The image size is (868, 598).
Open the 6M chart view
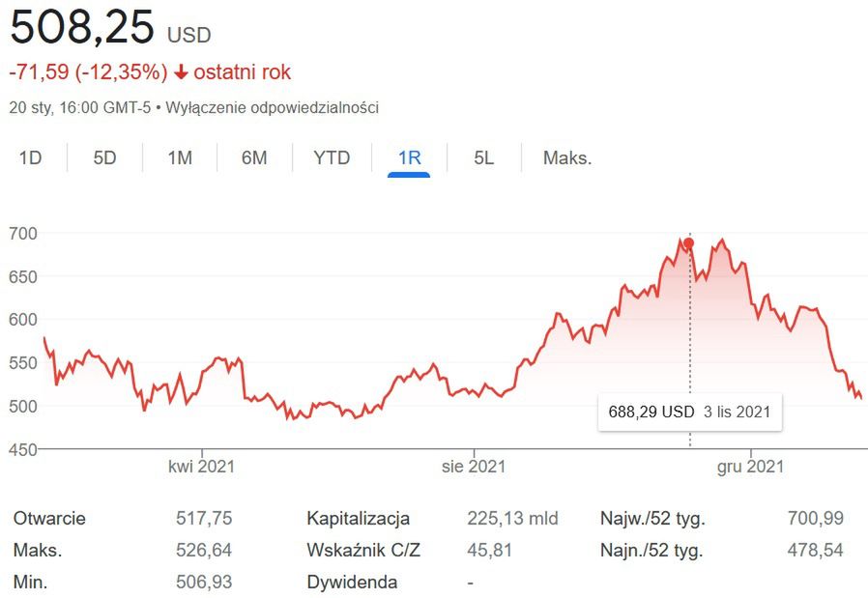coord(254,157)
